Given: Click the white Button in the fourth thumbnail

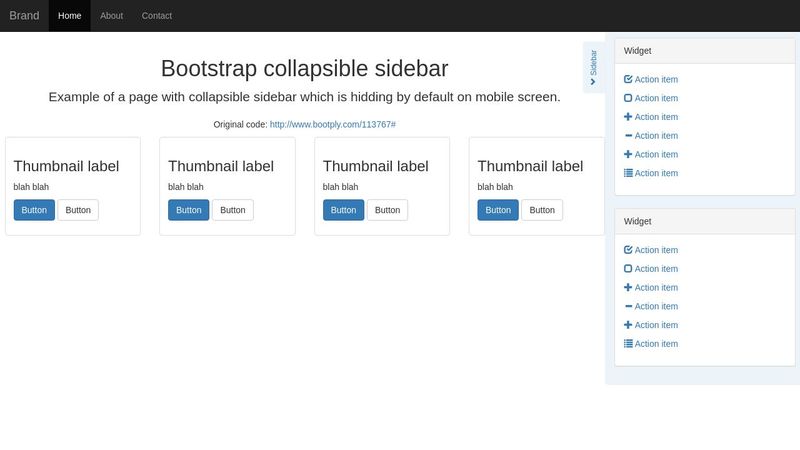Looking at the screenshot, I should (542, 210).
